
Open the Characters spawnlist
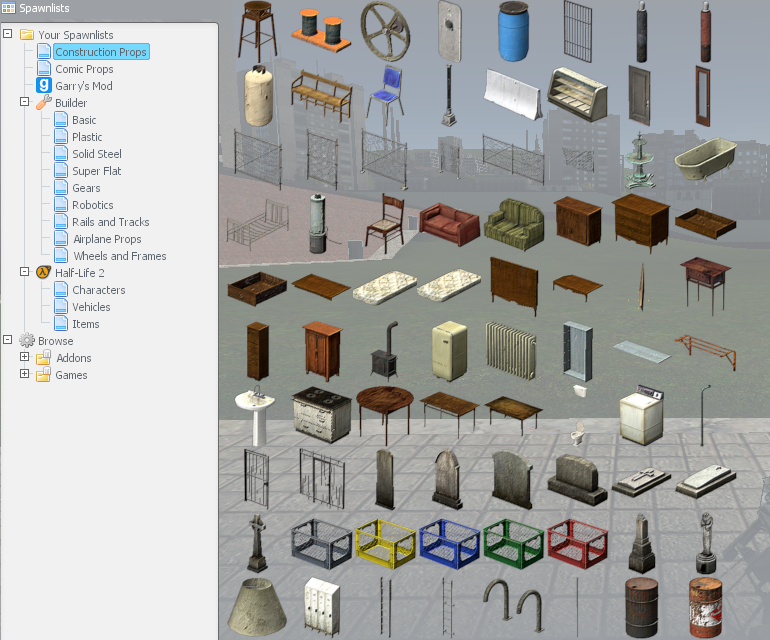coord(99,290)
